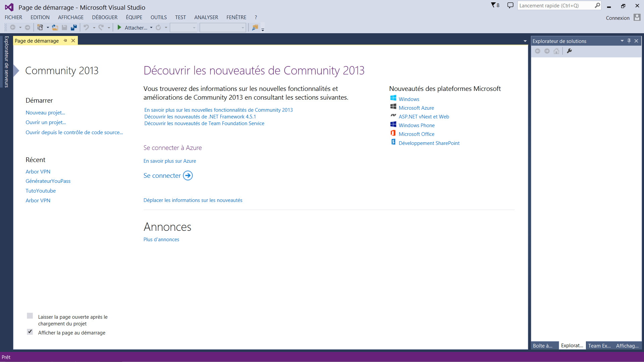The width and height of the screenshot is (644, 362).
Task: Click Solution Explorer Home icon
Action: point(556,51)
